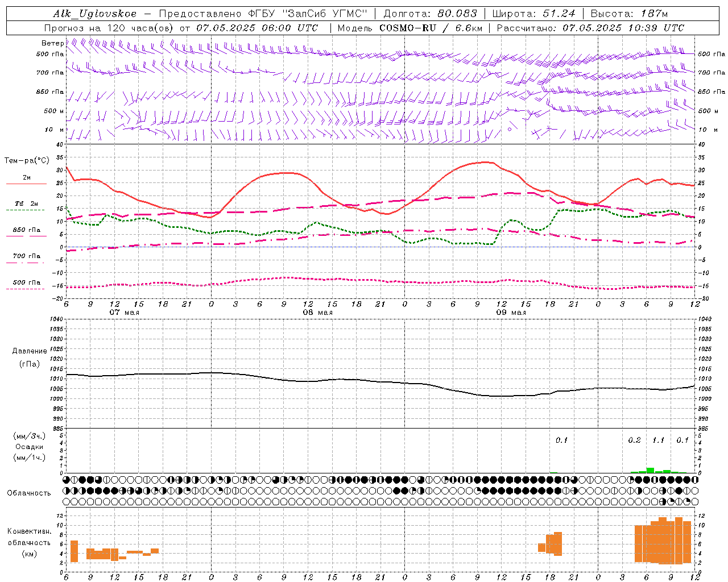728x582 pixels.
Task: Click the red 2м legend line sample
Action: [x=26, y=184]
